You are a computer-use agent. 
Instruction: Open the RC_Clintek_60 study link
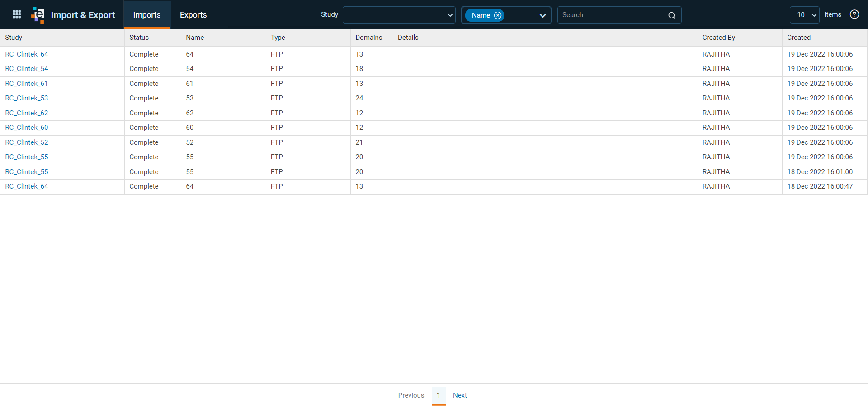point(27,128)
